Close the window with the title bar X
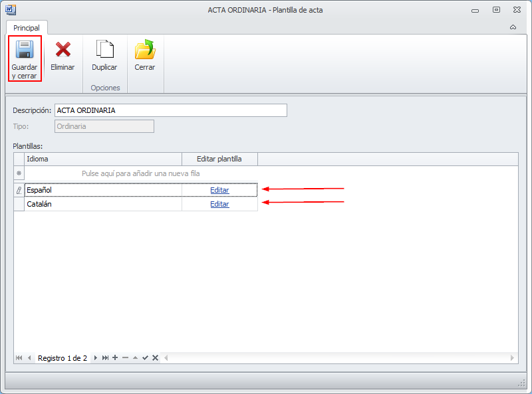Image resolution: width=532 pixels, height=394 pixels. click(517, 10)
